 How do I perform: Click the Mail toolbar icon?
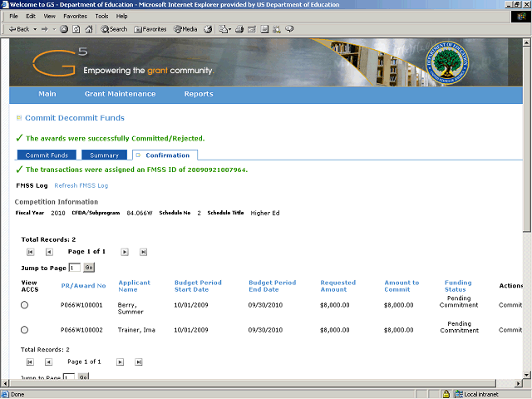tap(224, 29)
